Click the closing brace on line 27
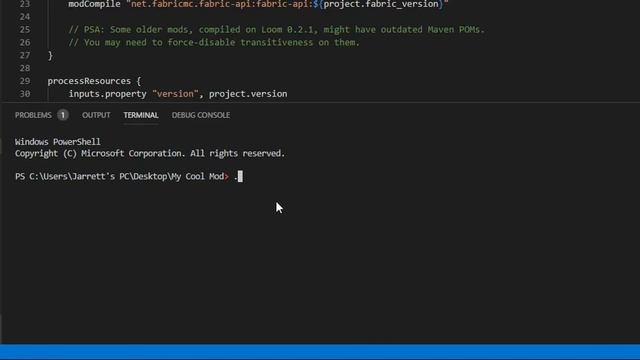The width and height of the screenshot is (640, 360). click(50, 56)
